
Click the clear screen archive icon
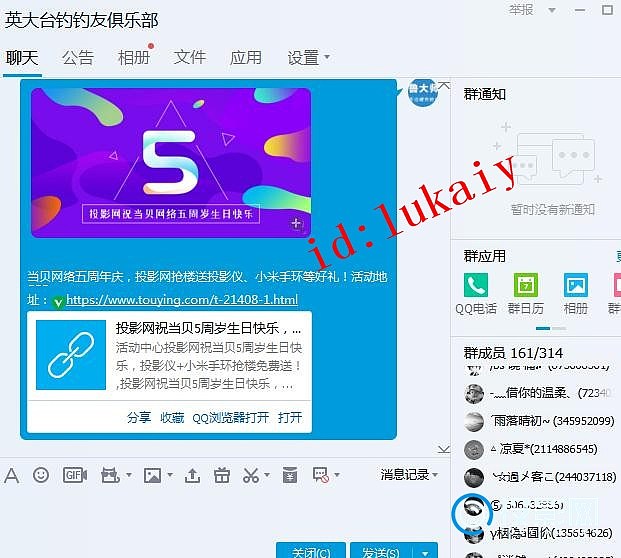click(x=290, y=475)
